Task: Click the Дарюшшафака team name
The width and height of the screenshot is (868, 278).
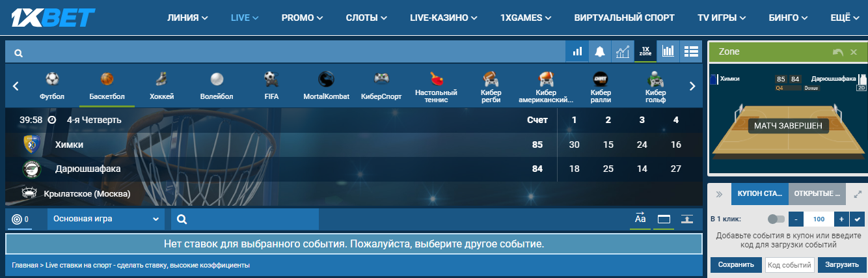Action: 88,169
